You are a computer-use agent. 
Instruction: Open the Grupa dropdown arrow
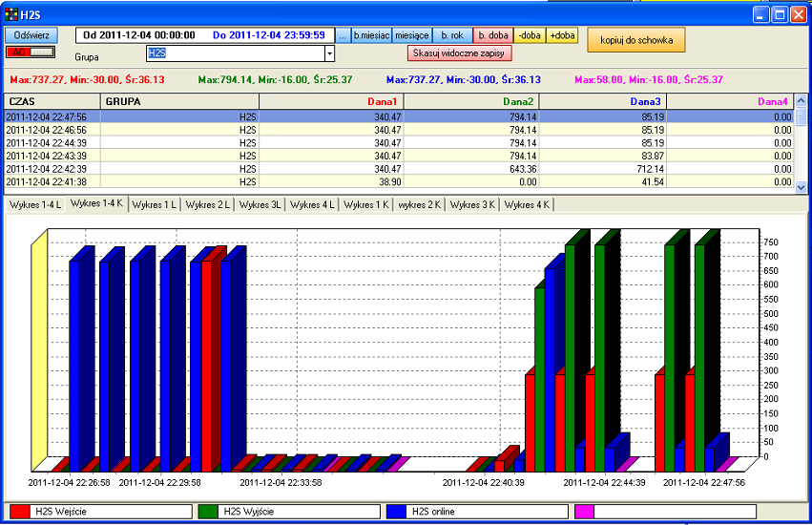click(x=329, y=53)
